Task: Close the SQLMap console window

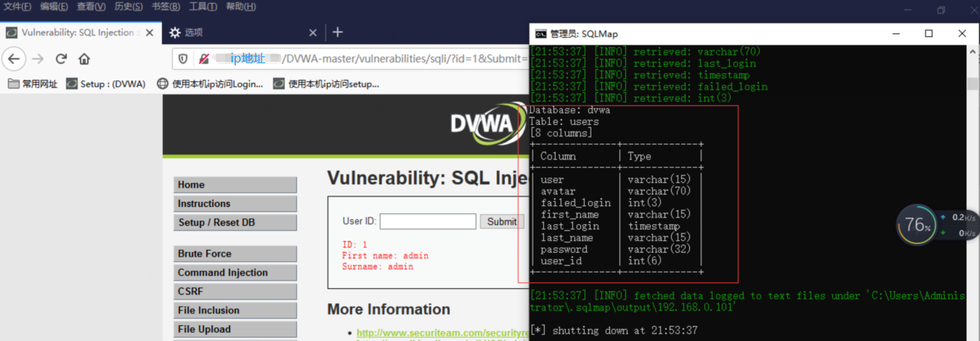Action: [963, 34]
